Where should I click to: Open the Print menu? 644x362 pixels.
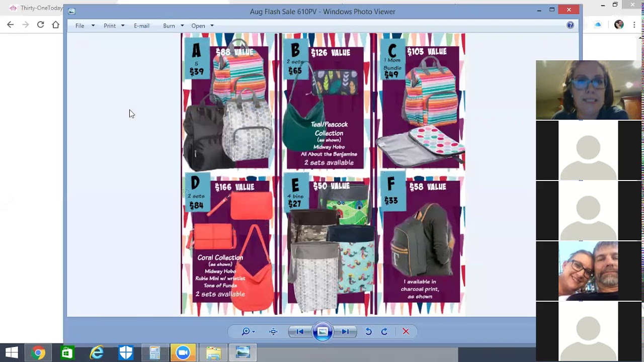[x=110, y=26]
